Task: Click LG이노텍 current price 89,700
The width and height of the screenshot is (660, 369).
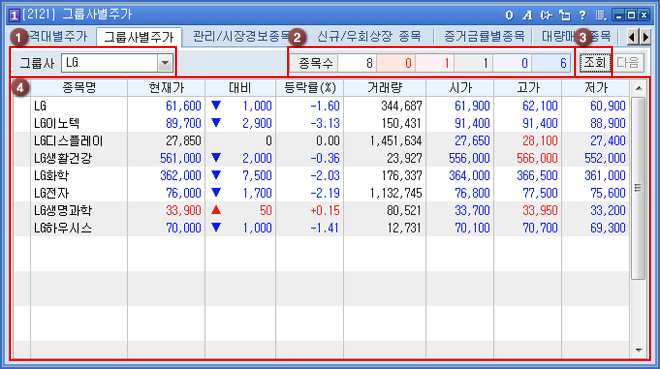Action: click(x=184, y=123)
